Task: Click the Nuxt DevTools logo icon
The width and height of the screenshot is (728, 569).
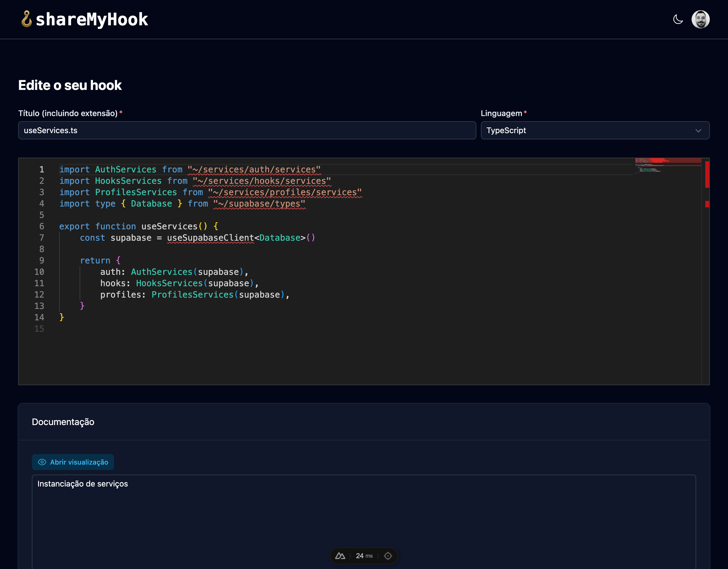Action: click(340, 556)
